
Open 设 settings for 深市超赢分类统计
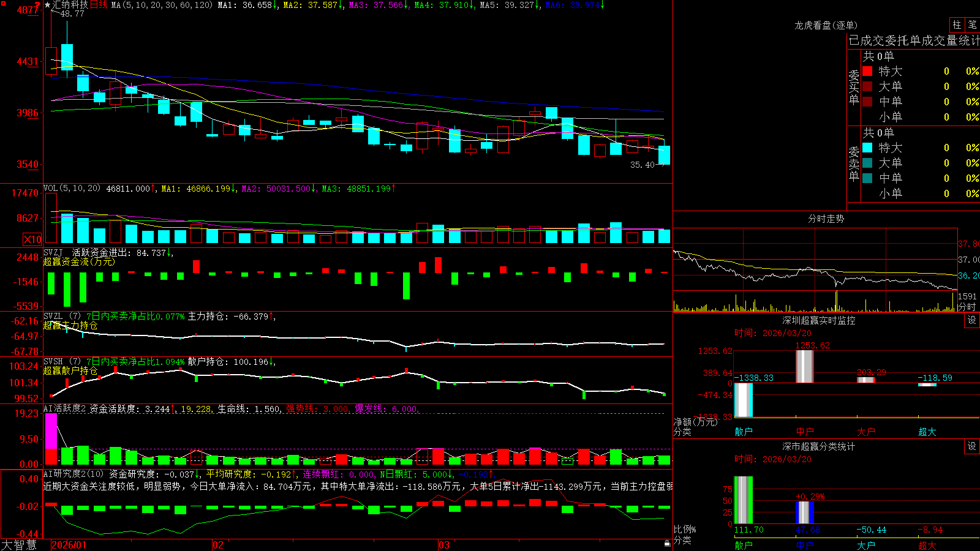pyautogui.click(x=972, y=446)
